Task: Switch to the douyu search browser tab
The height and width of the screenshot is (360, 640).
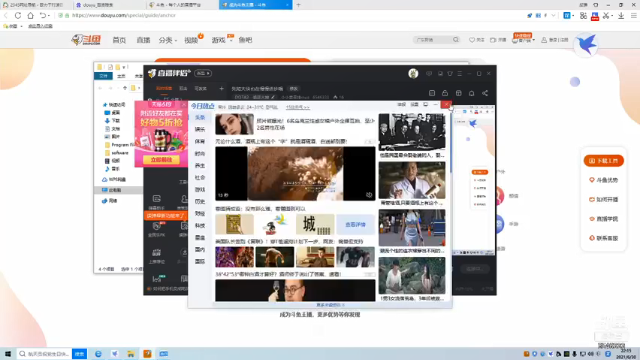Action: coord(109,5)
